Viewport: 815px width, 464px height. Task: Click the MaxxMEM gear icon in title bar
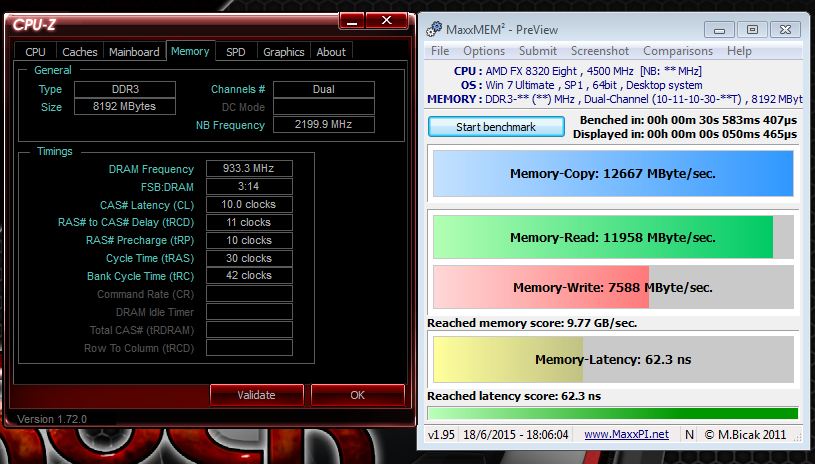click(x=434, y=30)
